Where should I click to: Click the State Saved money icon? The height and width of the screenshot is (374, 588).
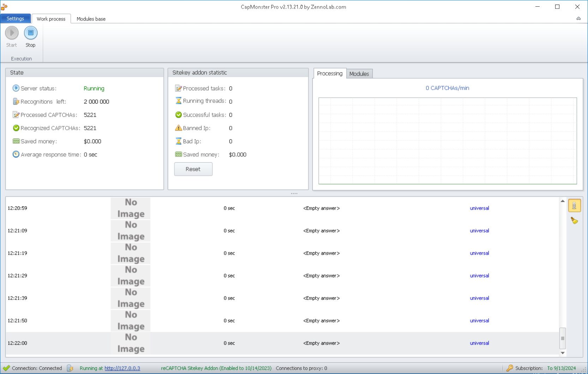click(16, 141)
